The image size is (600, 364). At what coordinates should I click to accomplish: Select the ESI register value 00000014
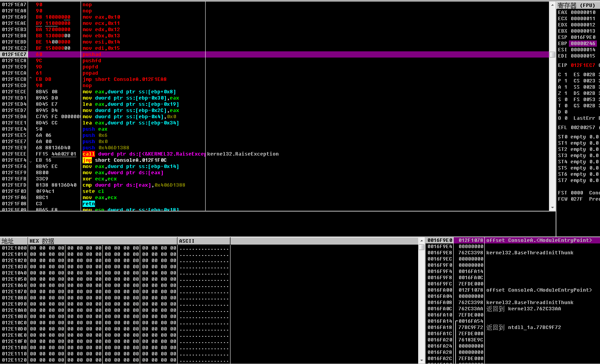(583, 50)
